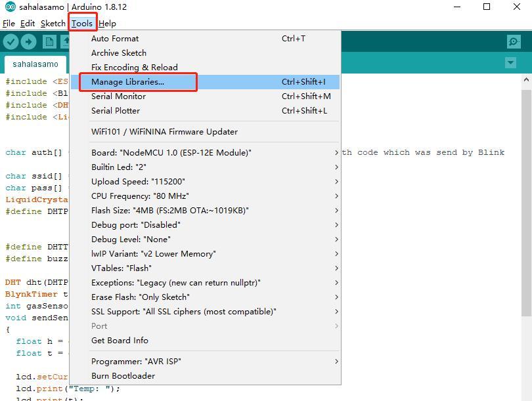Viewport: 532px width, 401px height.
Task: Click the '#include <ES' first code line
Action: (x=37, y=81)
